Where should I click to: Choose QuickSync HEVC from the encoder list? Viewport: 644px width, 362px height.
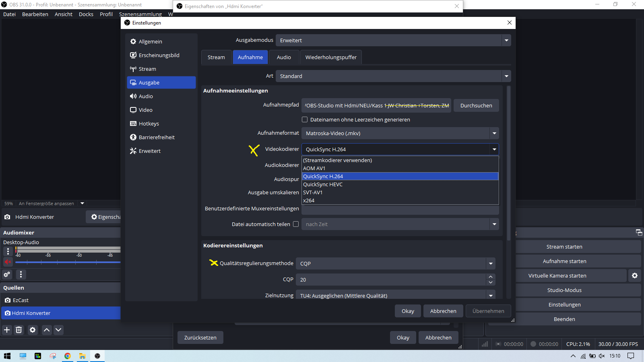tap(400, 184)
